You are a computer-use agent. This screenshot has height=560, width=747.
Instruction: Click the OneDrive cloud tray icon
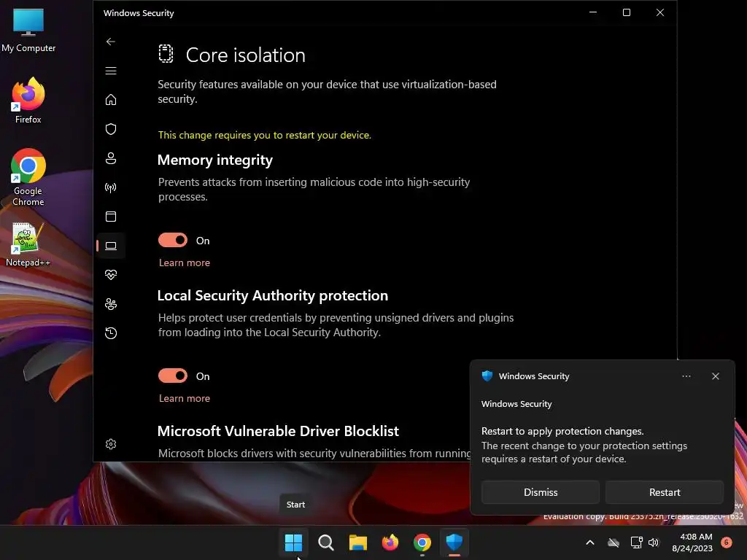click(613, 542)
